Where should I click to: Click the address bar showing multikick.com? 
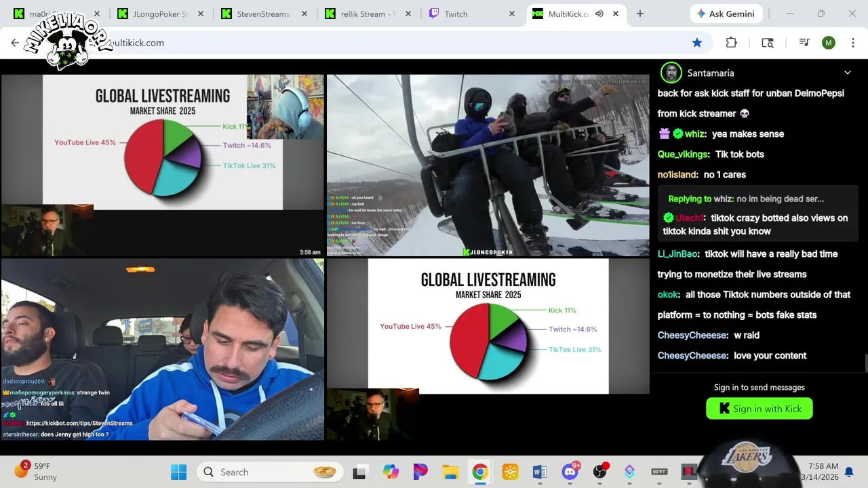pos(366,43)
